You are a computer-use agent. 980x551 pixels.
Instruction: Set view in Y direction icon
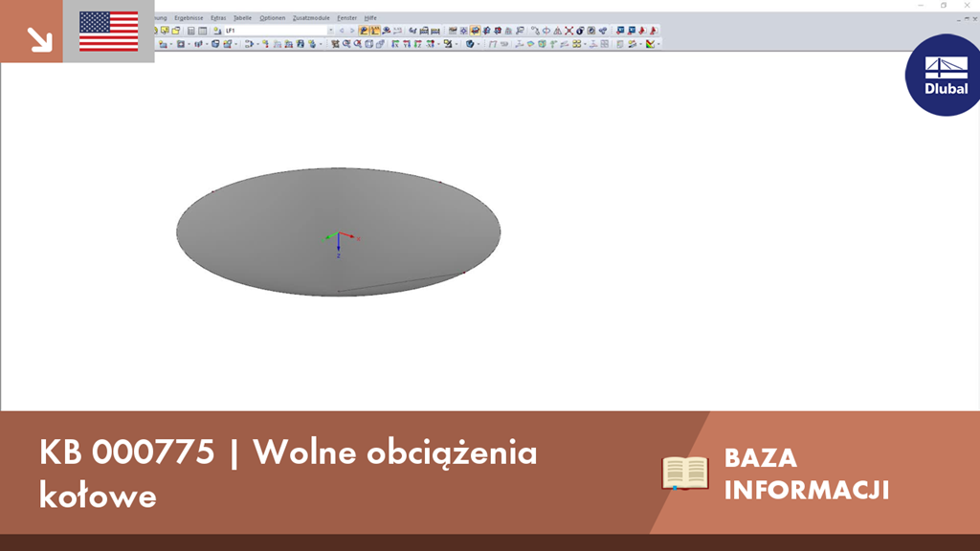pyautogui.click(x=407, y=44)
